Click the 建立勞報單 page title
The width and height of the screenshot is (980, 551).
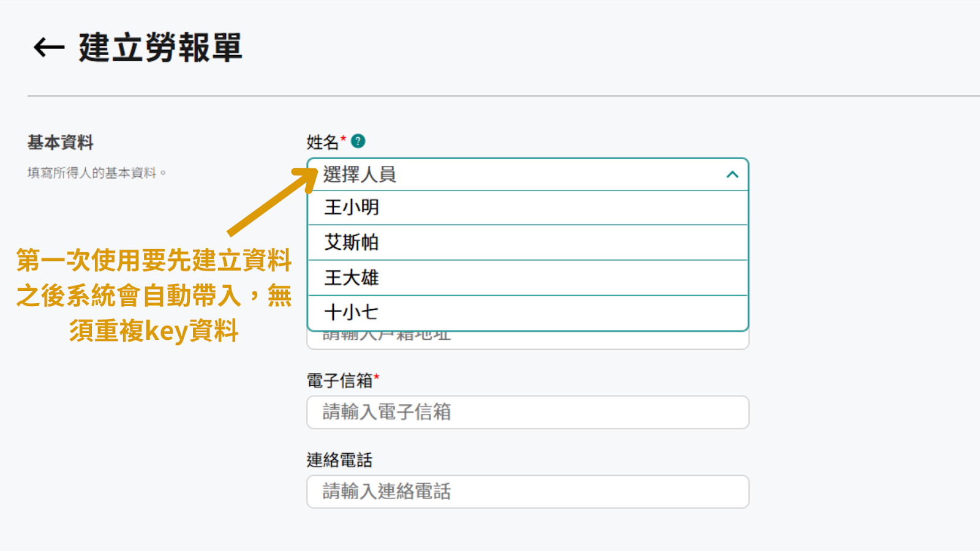click(x=160, y=47)
